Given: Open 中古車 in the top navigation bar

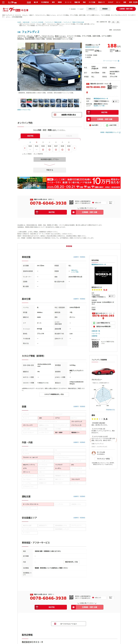Looking at the screenshot, I should [29, 2].
